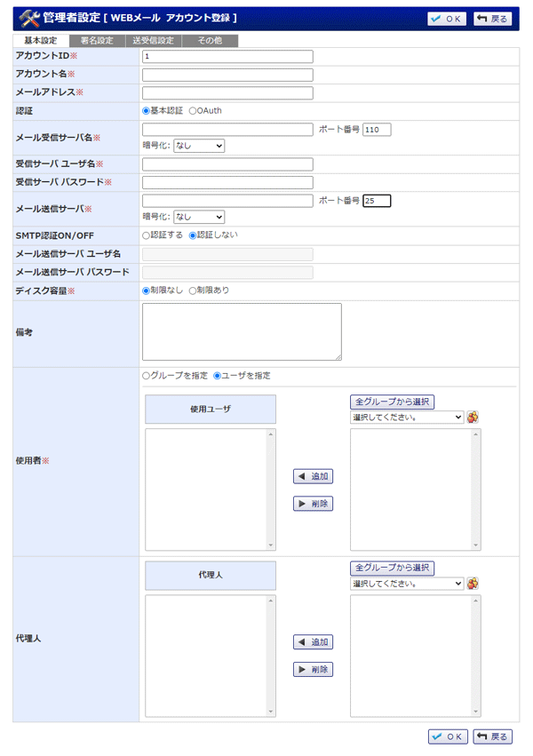This screenshot has width=533, height=756.
Task: Click the wrench icon in the header
Action: click(x=29, y=19)
